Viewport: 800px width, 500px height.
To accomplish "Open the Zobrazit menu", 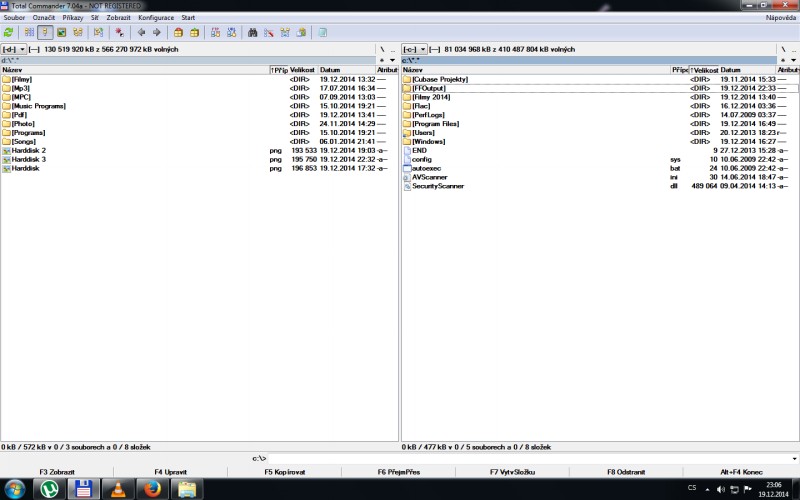I will [118, 17].
